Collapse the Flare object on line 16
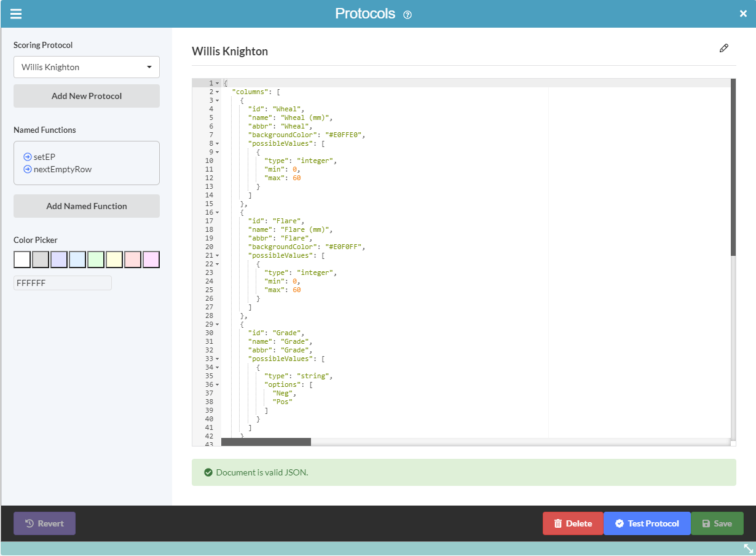This screenshot has height=556, width=756. pos(217,212)
